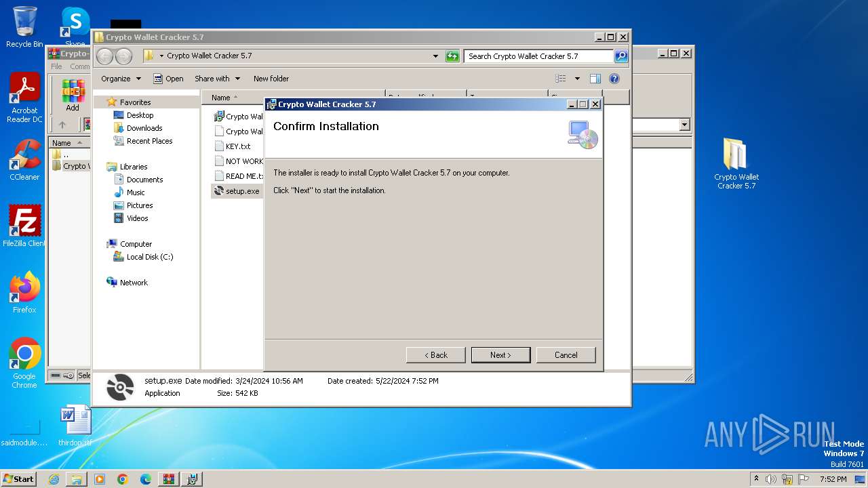868x488 pixels.
Task: Open the Start menu
Action: (19, 479)
